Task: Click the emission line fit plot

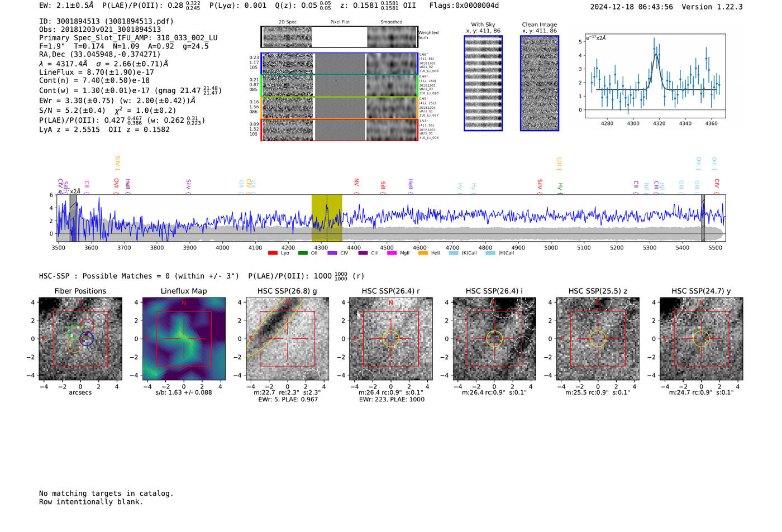Action: 655,76
